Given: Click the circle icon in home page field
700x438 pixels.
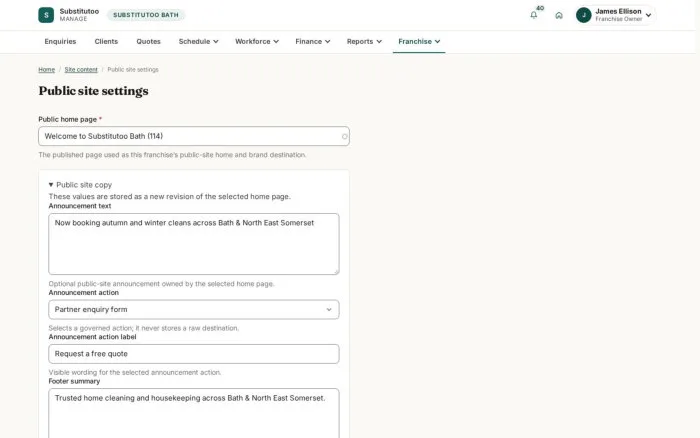Looking at the screenshot, I should click(345, 137).
